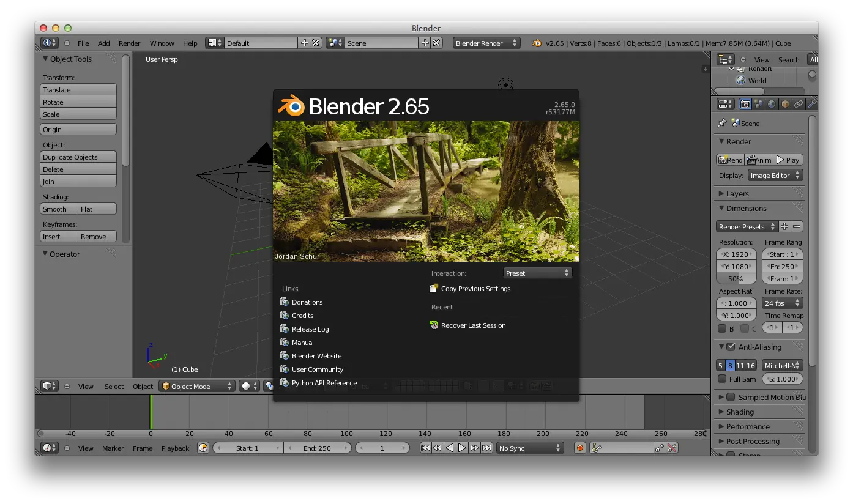This screenshot has width=853, height=504.
Task: Open the viewport shading sphere selector
Action: pyautogui.click(x=249, y=387)
